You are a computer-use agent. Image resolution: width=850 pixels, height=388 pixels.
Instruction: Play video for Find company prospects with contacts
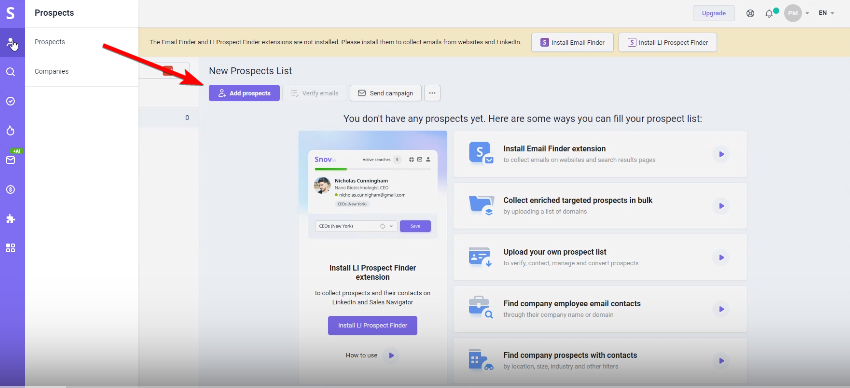pos(721,360)
